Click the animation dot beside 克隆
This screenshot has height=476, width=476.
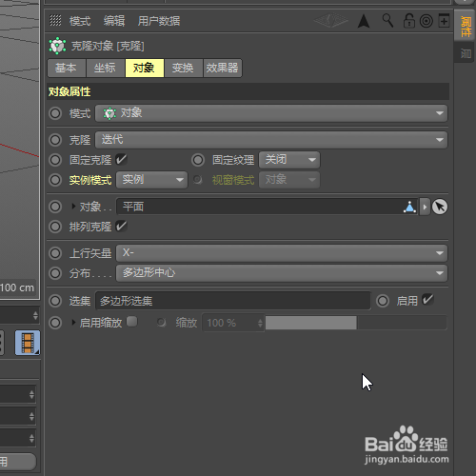55,140
